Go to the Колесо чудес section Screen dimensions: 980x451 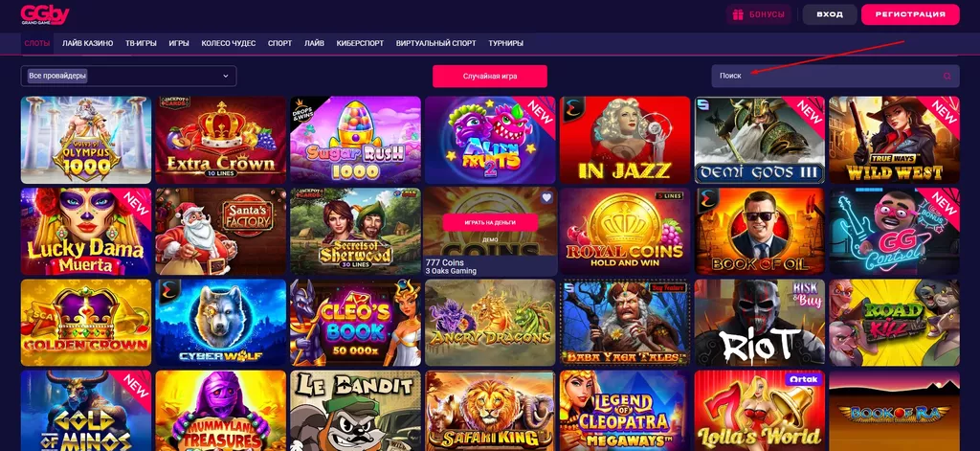click(228, 43)
